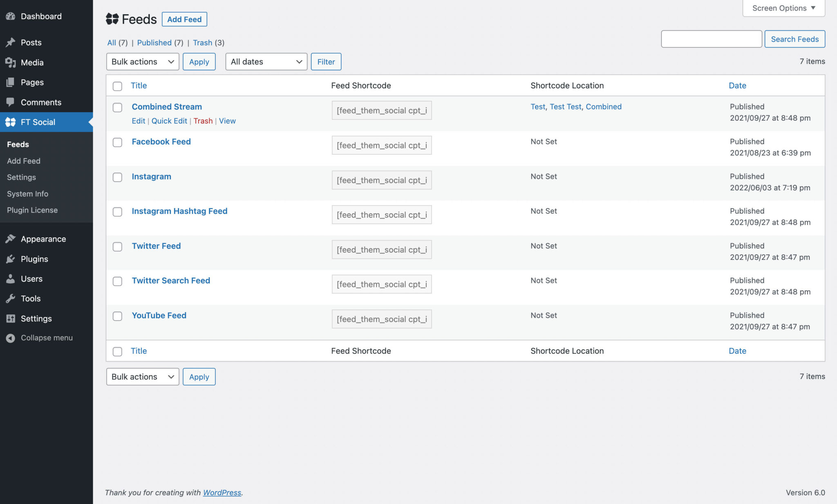Open the top Bulk actions dropdown
This screenshot has width=837, height=504.
(x=143, y=62)
